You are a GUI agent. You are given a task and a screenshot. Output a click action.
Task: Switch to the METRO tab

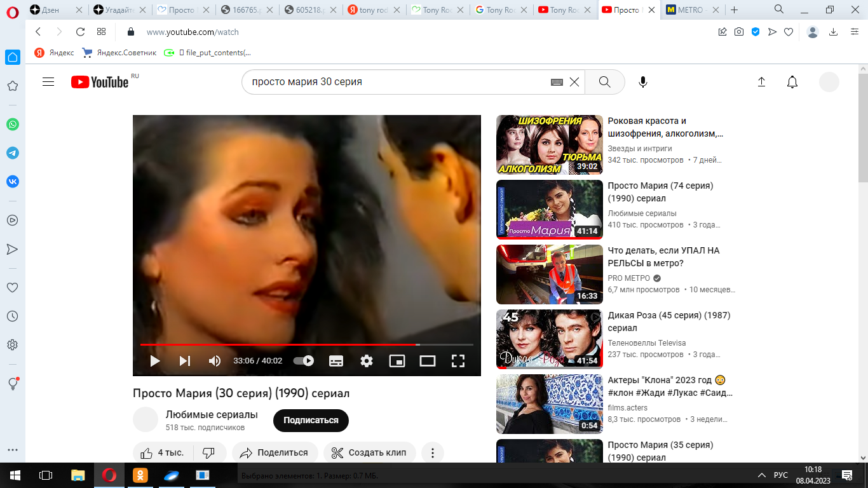(691, 10)
